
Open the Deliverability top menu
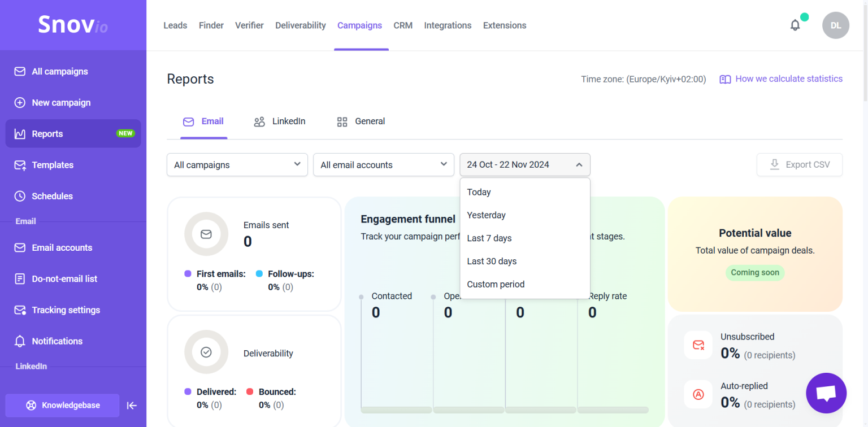coord(301,25)
